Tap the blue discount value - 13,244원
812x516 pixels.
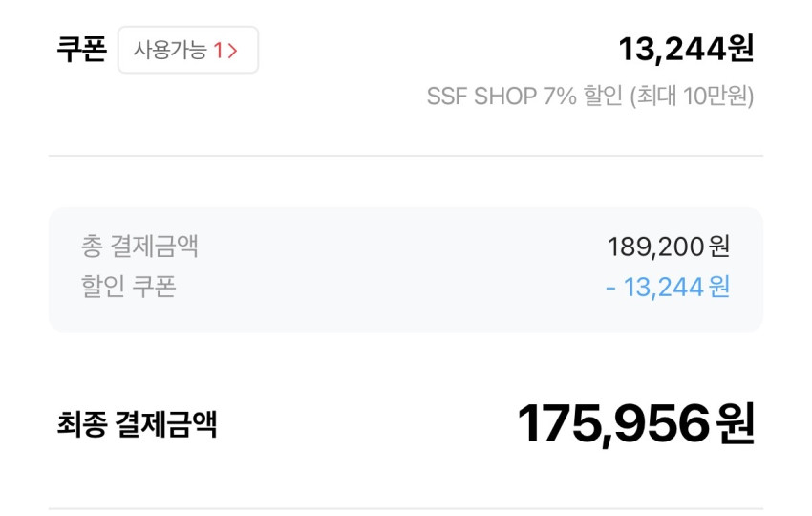(669, 287)
